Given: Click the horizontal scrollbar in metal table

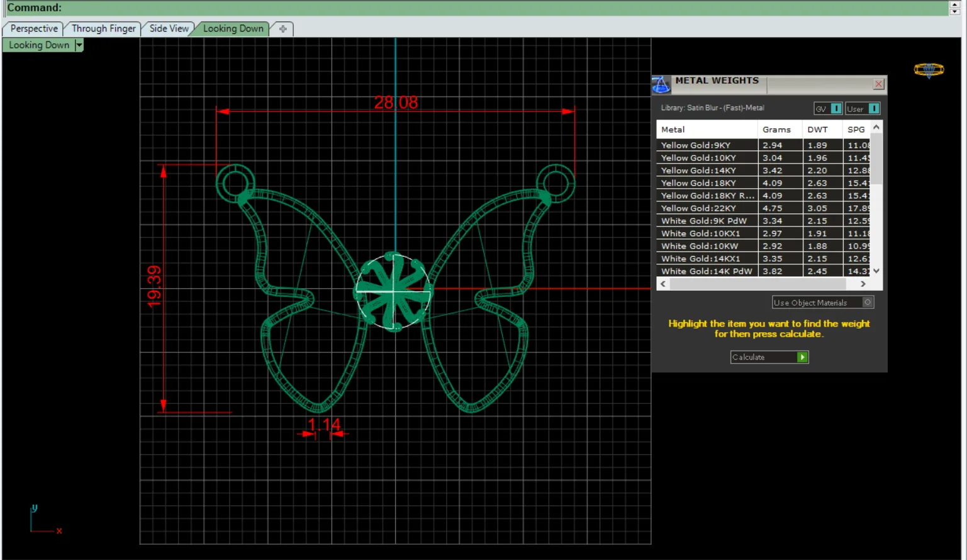Looking at the screenshot, I should [x=763, y=284].
